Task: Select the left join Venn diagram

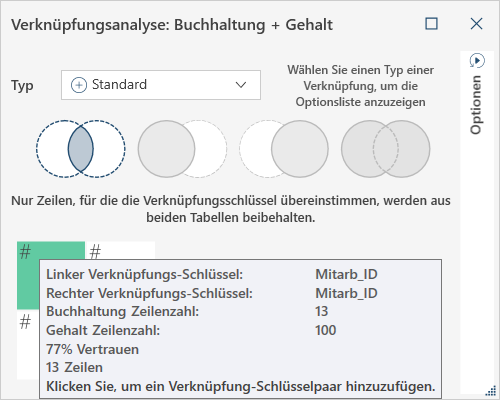Action: 182,149
